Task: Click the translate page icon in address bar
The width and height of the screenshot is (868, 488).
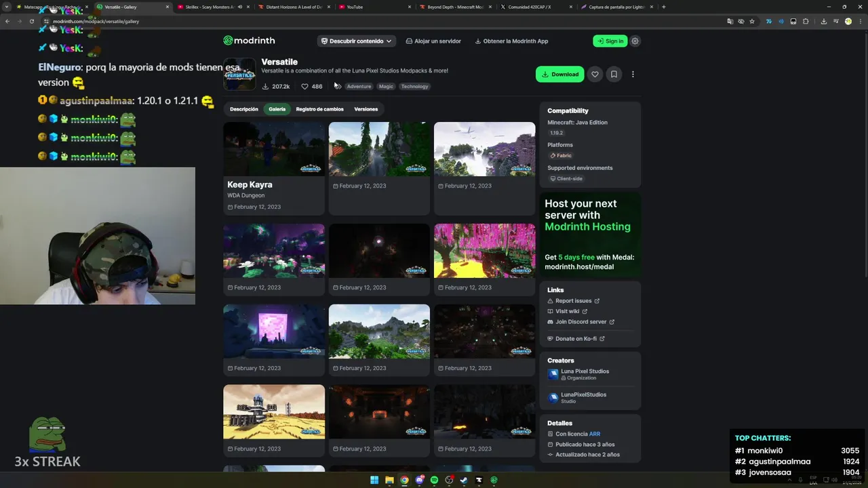Action: 730,21
